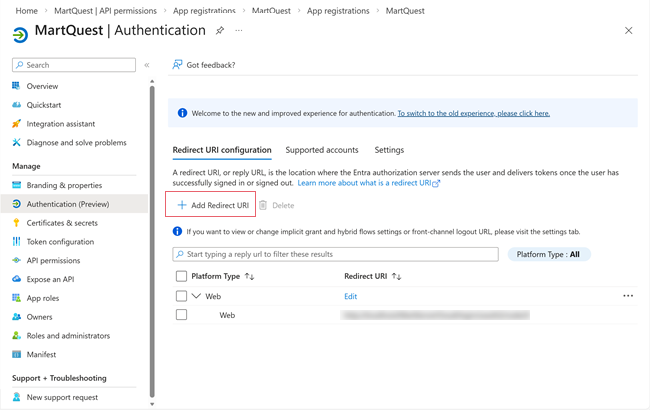This screenshot has width=650, height=410.
Task: Click the Branding & properties icon
Action: (x=16, y=185)
